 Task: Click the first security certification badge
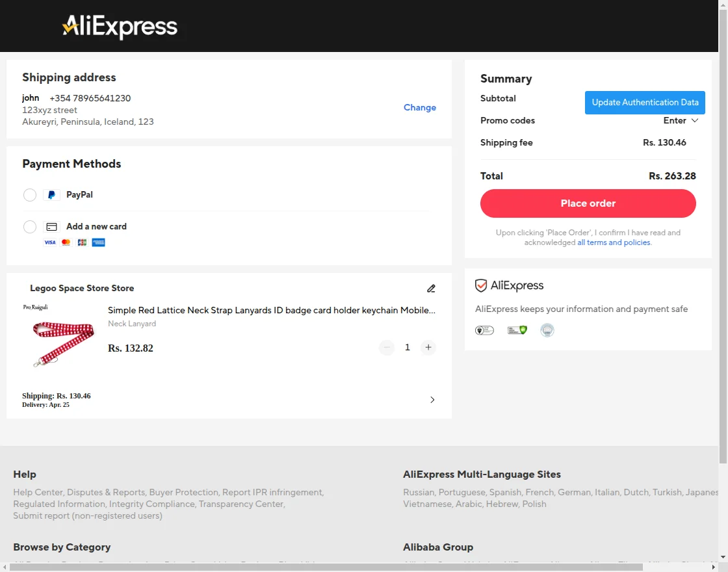click(484, 330)
